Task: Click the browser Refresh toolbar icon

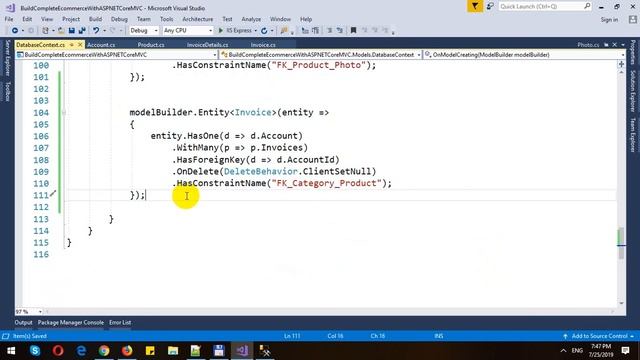Action: 264,31
